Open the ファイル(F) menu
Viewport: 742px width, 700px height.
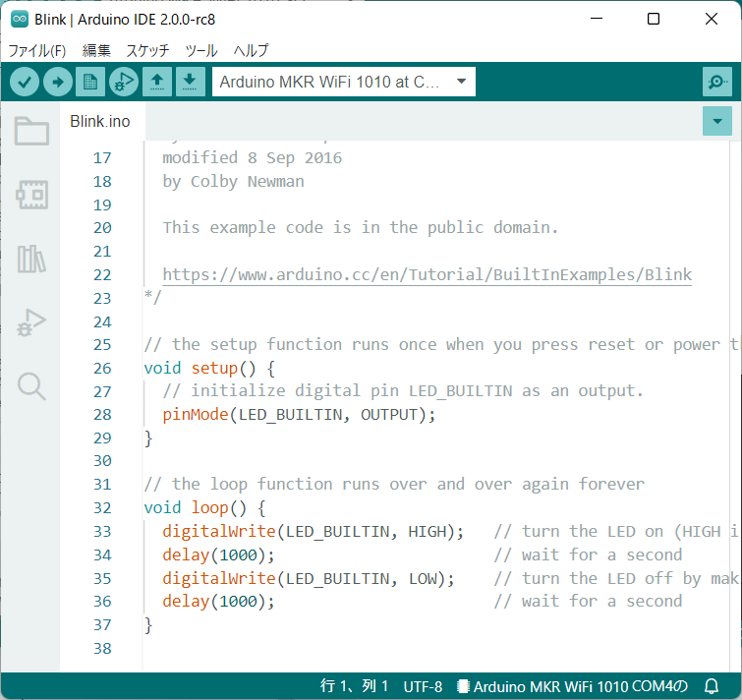point(37,50)
